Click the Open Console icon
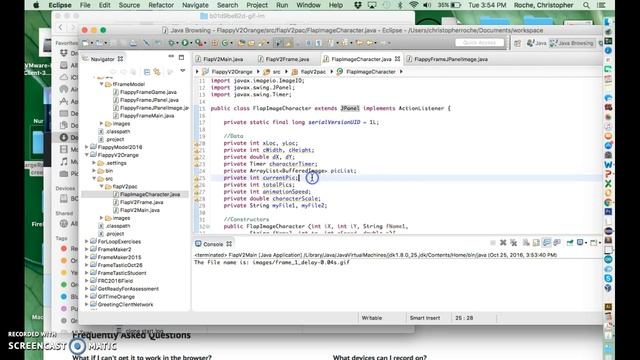 tap(593, 243)
